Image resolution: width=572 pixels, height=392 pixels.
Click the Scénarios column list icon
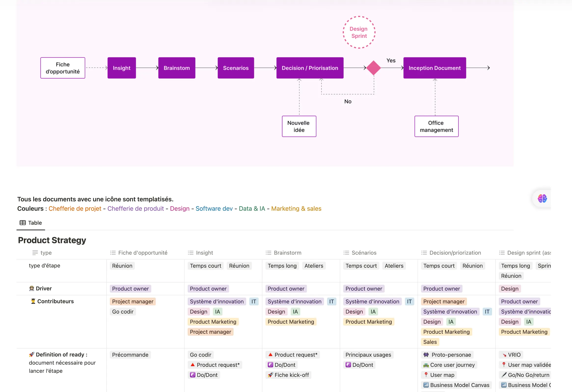tap(346, 253)
